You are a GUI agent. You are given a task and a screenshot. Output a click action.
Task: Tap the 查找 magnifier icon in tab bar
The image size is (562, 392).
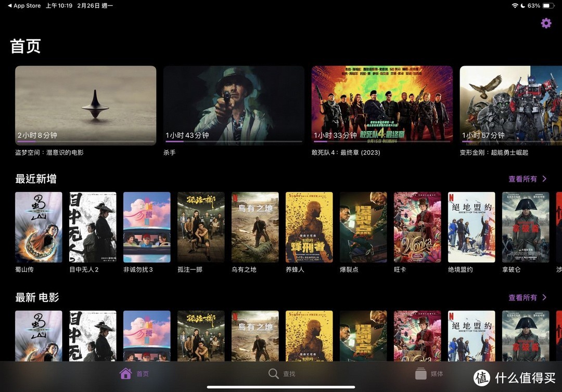274,373
